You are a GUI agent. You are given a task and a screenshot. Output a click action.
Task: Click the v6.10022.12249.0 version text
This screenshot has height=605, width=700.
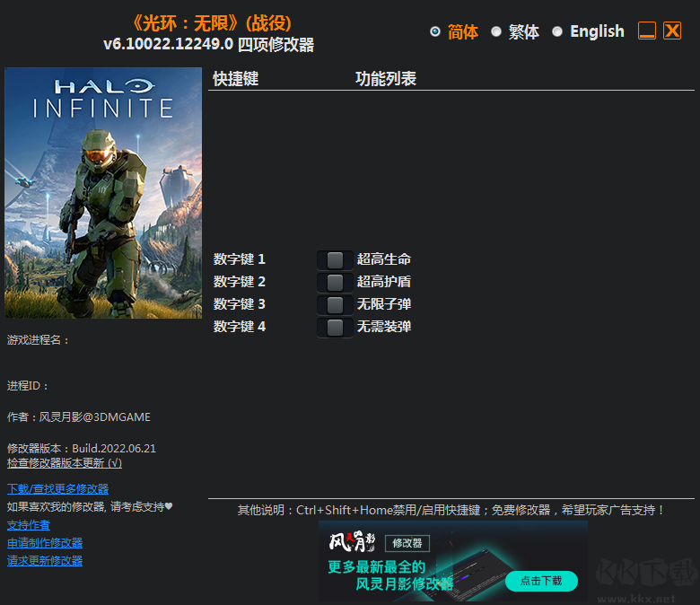169,44
